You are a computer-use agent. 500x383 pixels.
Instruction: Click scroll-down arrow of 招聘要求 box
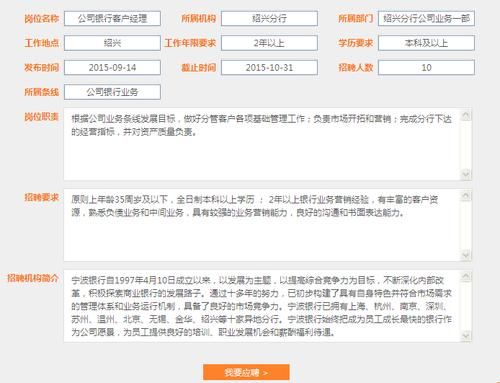tap(466, 255)
